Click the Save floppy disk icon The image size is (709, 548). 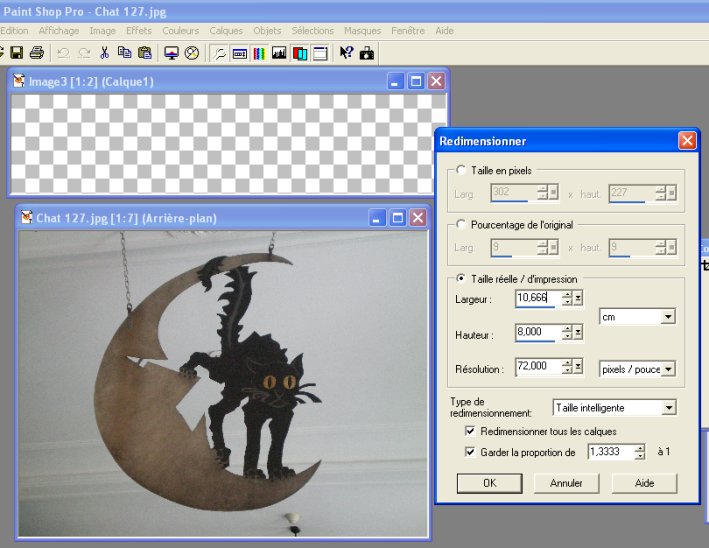click(x=17, y=52)
